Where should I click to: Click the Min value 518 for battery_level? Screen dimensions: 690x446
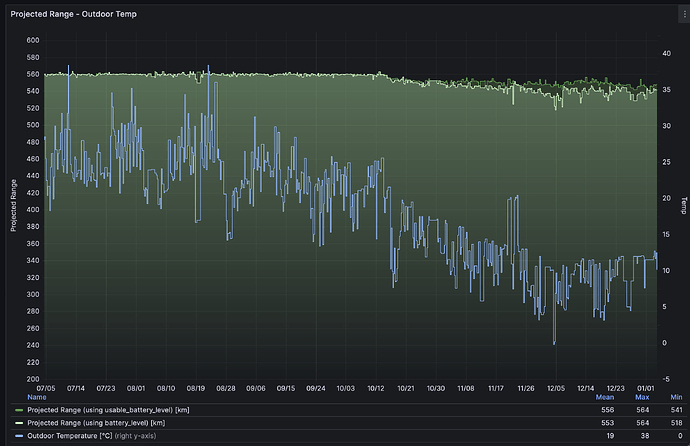(677, 423)
